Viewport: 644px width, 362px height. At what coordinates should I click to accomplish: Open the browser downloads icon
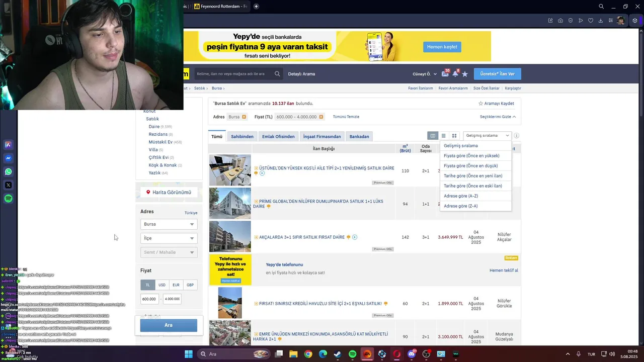click(x=601, y=21)
